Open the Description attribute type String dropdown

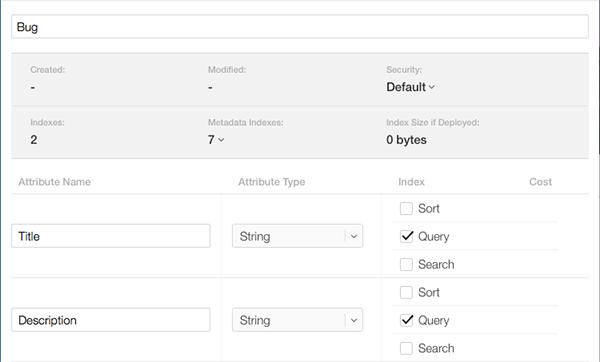tap(297, 320)
